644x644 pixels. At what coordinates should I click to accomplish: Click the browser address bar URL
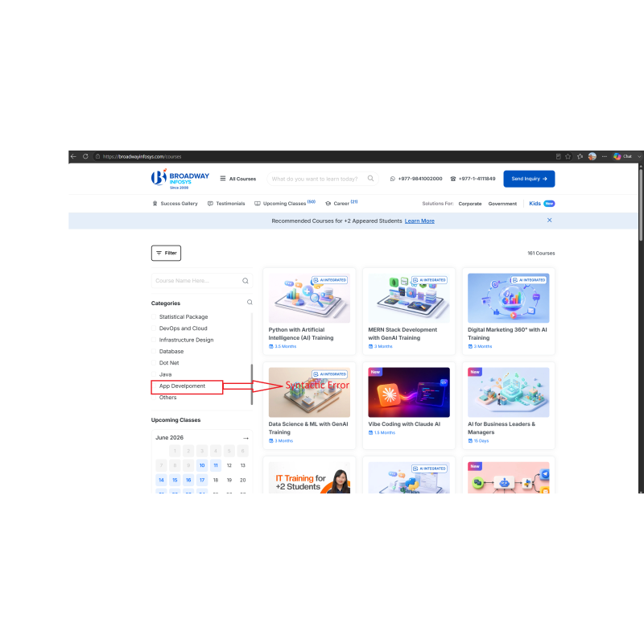click(142, 156)
